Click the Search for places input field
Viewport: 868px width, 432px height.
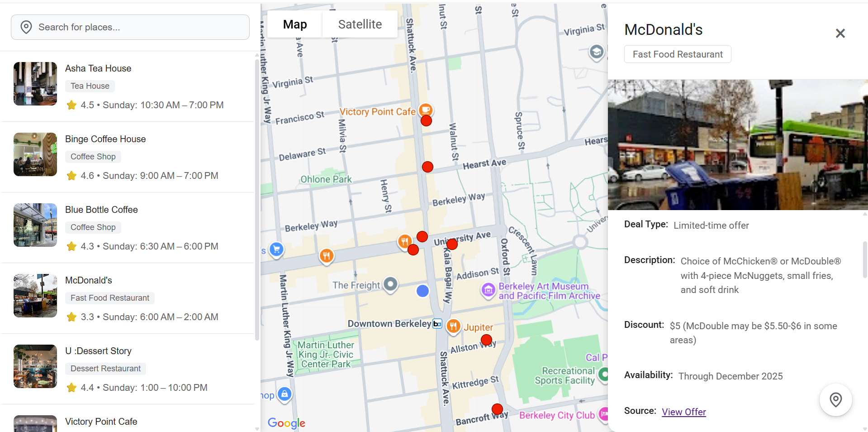pyautogui.click(x=130, y=27)
